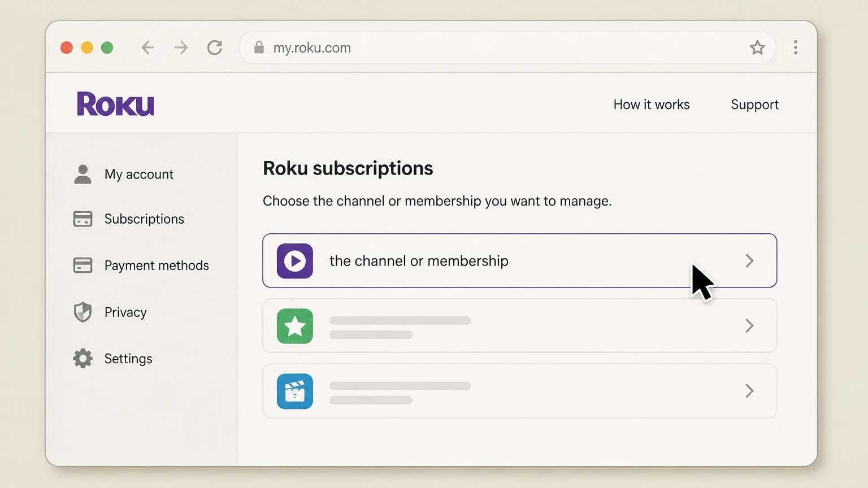This screenshot has width=868, height=488.
Task: Open My account in the sidebar
Action: [139, 175]
